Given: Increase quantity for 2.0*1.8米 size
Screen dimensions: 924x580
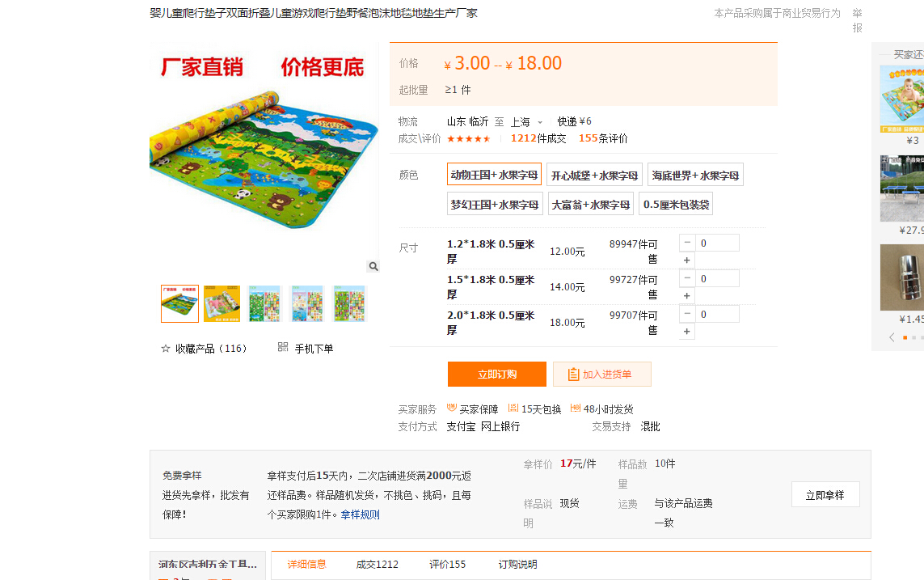Looking at the screenshot, I should 686,332.
